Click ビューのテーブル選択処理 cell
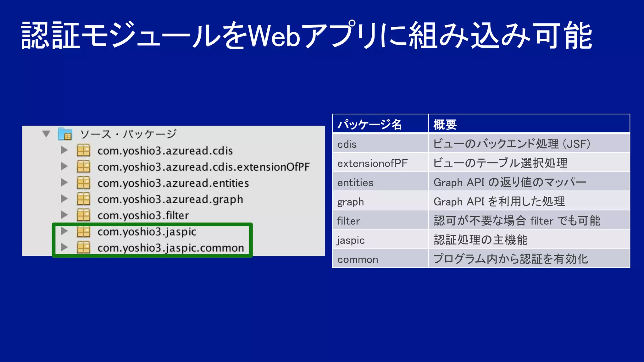This screenshot has height=362, width=644. pyautogui.click(x=529, y=163)
